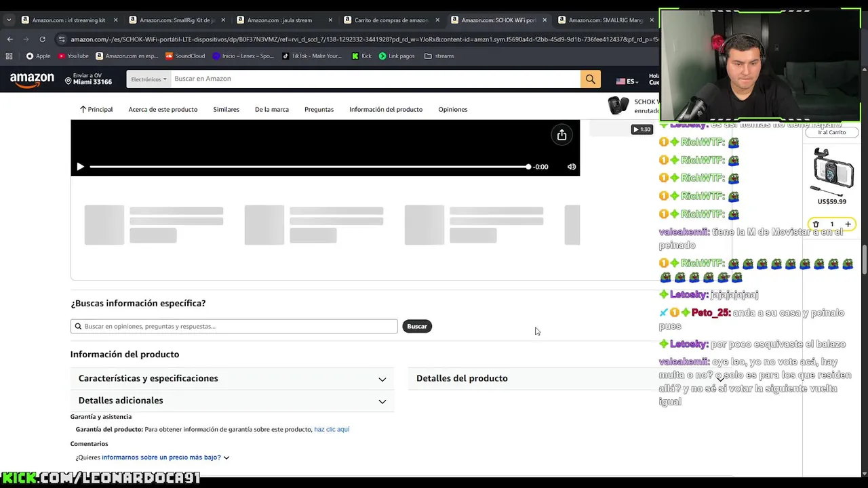Image resolution: width=868 pixels, height=488 pixels.
Task: Expand 'Características y especificaciones' section
Action: [232, 378]
